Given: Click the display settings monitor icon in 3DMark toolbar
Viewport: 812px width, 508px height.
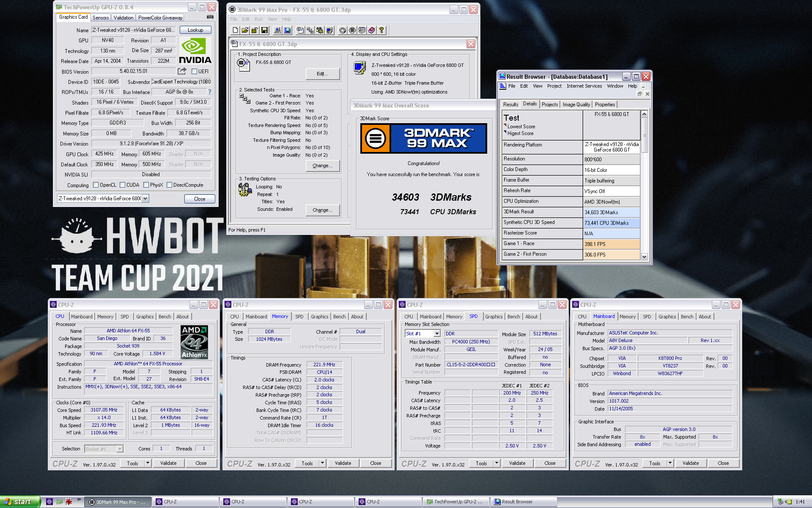Looking at the screenshot, I should tap(329, 30).
